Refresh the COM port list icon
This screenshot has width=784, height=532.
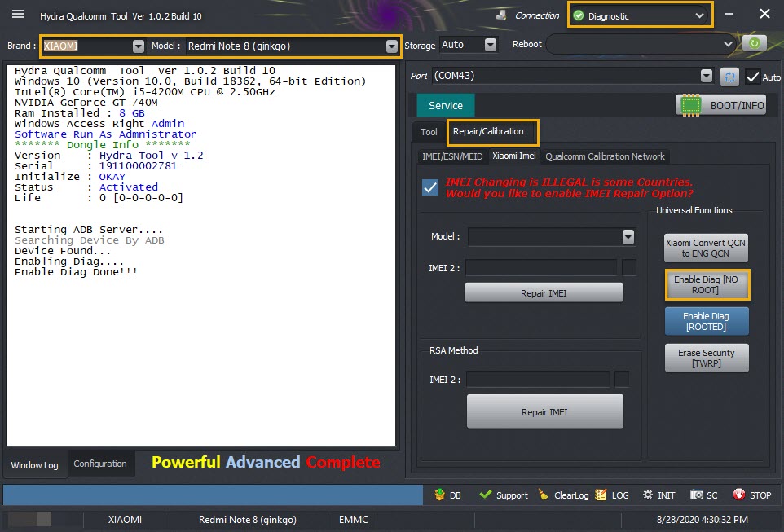click(729, 77)
